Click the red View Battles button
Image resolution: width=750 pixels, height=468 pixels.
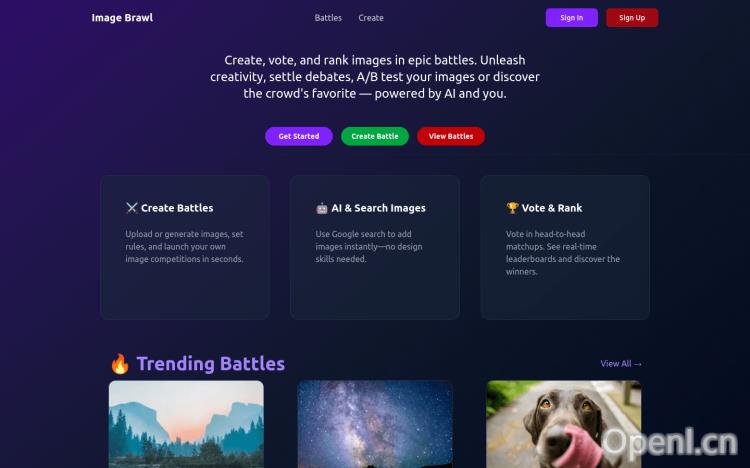coord(451,136)
